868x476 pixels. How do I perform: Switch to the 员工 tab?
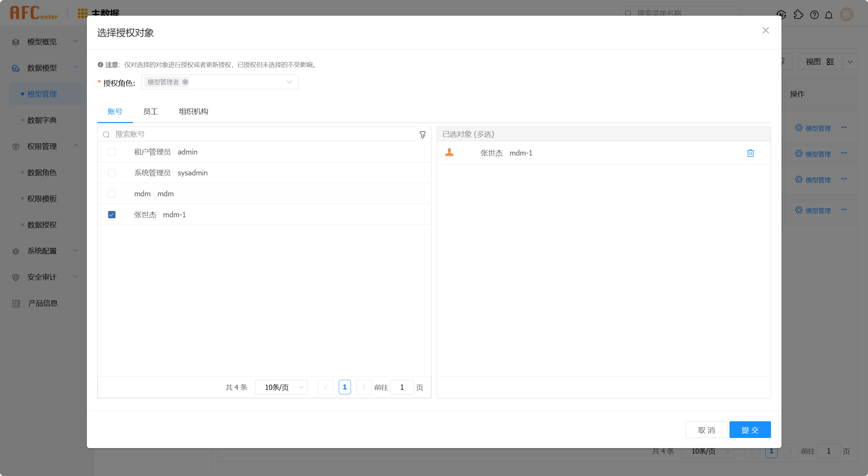[151, 112]
